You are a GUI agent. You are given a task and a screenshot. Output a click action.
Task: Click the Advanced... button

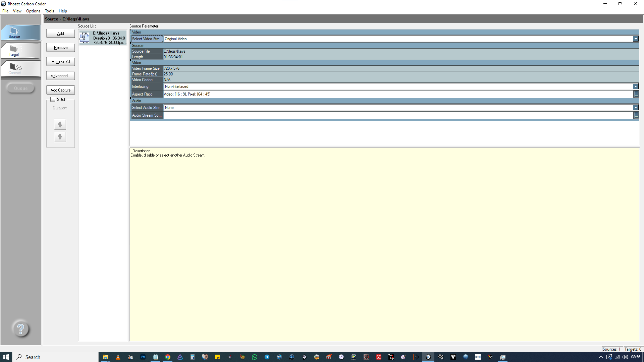click(x=60, y=76)
